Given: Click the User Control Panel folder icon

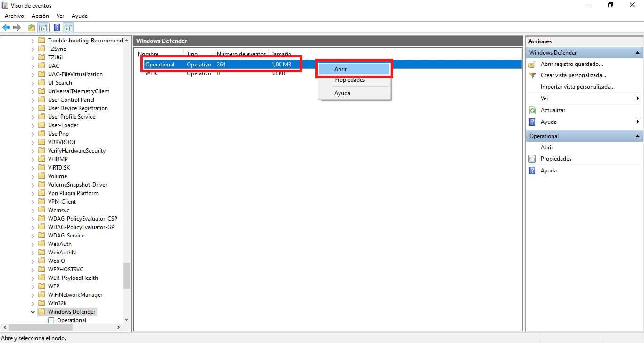Looking at the screenshot, I should click(x=41, y=100).
